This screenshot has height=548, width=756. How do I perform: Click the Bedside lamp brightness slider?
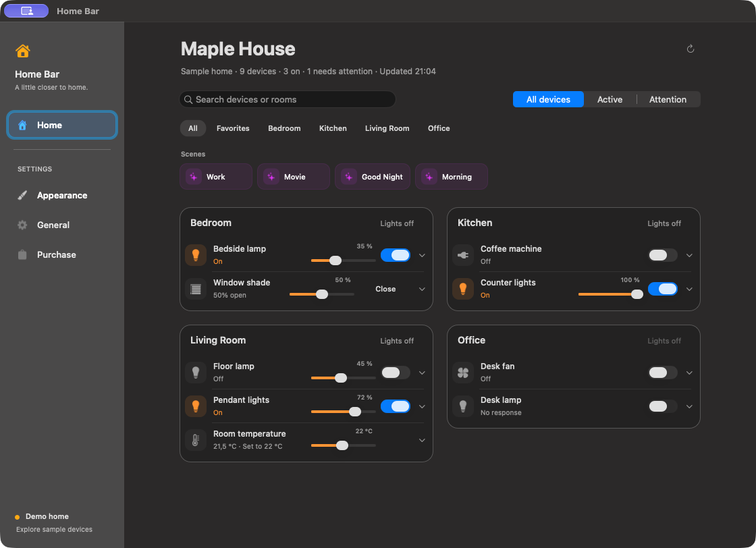pyautogui.click(x=344, y=261)
